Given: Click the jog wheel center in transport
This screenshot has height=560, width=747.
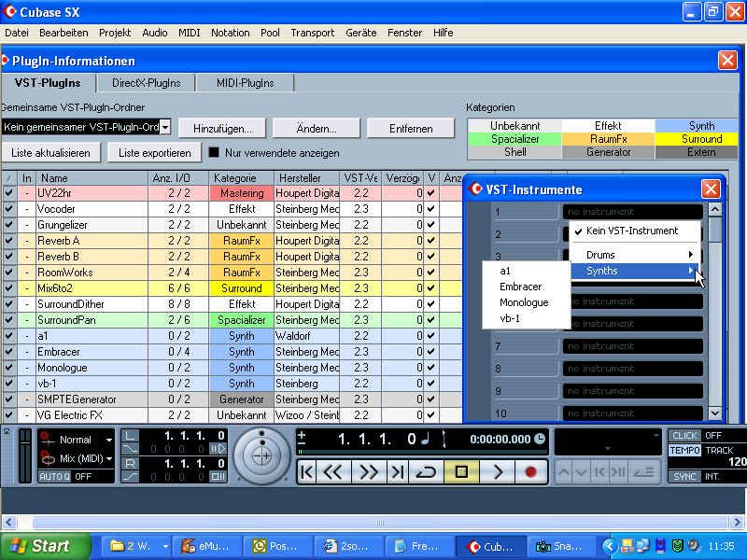Looking at the screenshot, I should click(x=262, y=456).
